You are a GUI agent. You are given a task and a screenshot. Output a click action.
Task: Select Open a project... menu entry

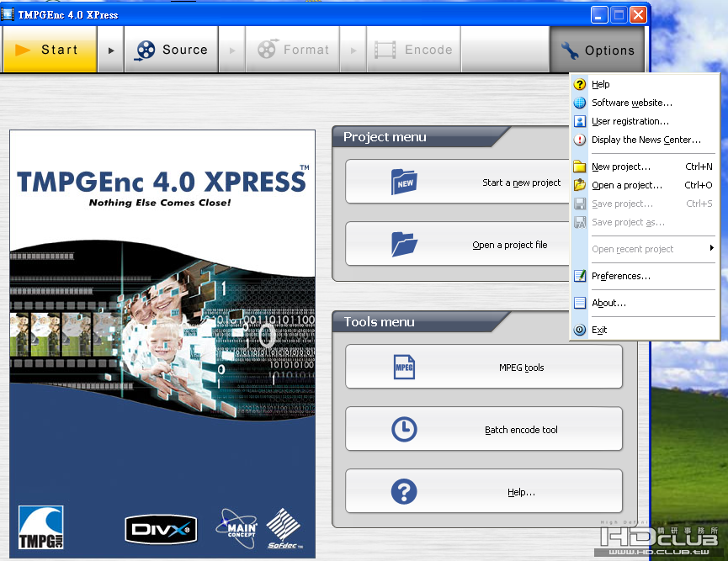(x=626, y=185)
